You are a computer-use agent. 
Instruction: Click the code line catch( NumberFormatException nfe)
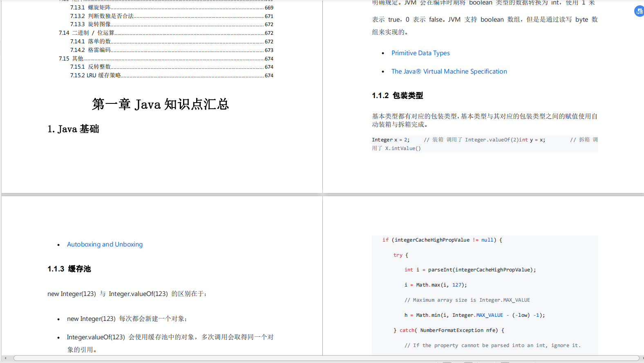pyautogui.click(x=449, y=330)
